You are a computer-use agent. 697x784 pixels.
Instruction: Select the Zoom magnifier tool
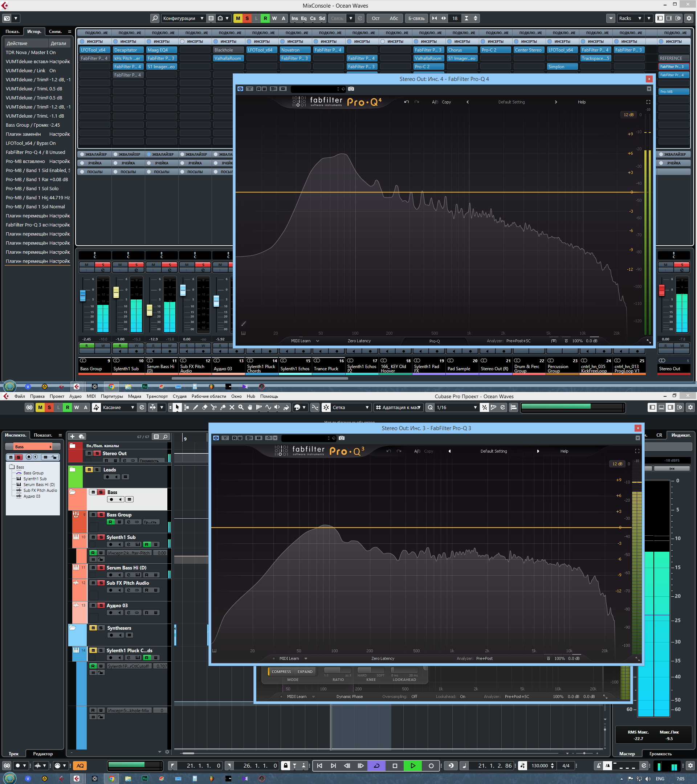241,407
